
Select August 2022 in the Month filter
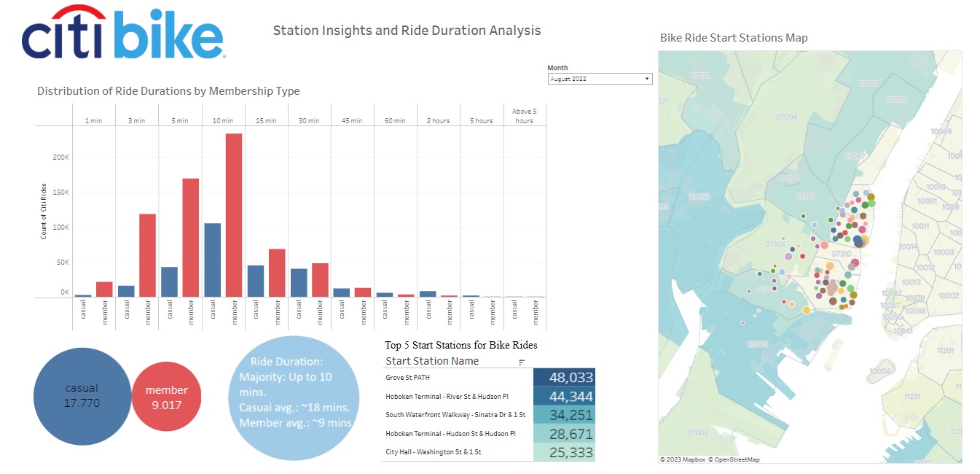coord(583,78)
